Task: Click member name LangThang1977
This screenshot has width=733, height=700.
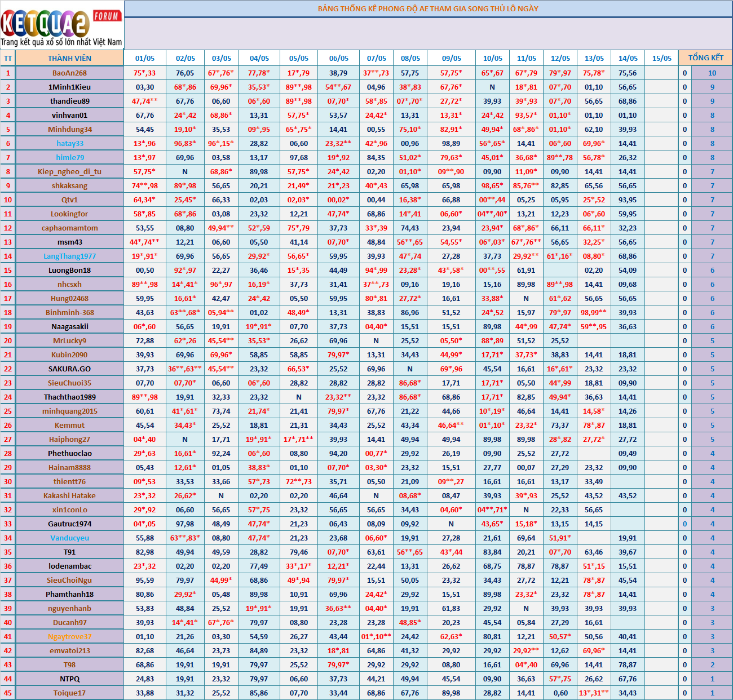Action: point(69,256)
